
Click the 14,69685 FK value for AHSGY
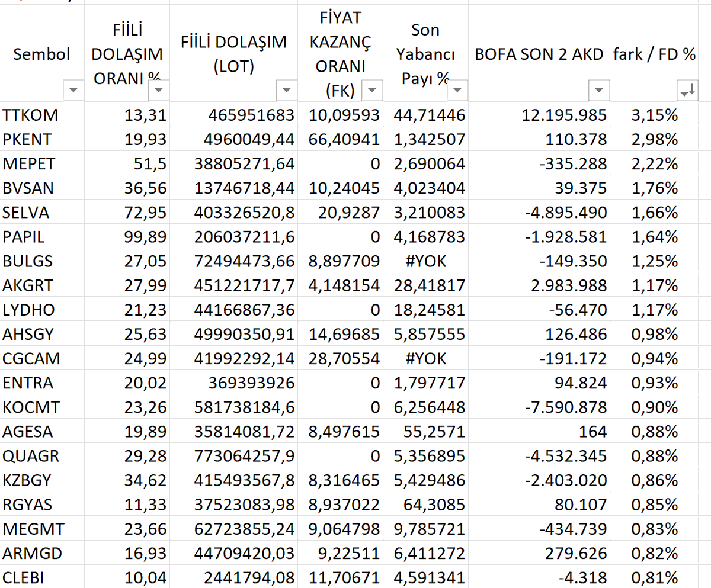[x=344, y=334]
